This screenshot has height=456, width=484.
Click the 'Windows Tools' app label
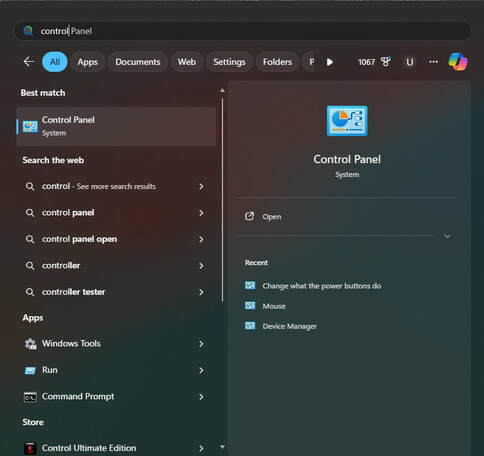click(71, 343)
